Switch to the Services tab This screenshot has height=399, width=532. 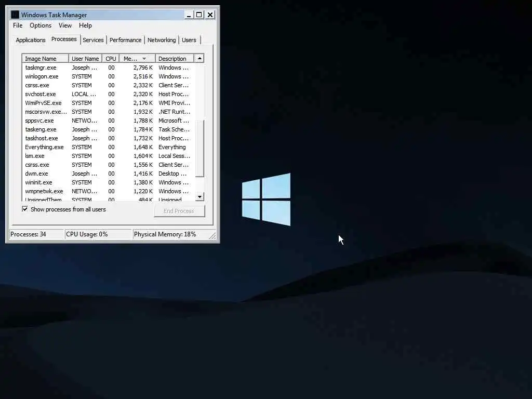pos(93,40)
